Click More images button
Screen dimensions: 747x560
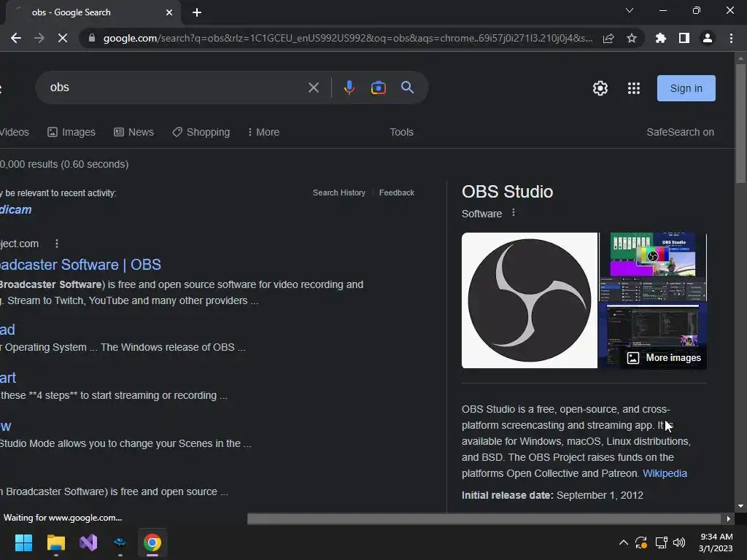[x=664, y=358]
